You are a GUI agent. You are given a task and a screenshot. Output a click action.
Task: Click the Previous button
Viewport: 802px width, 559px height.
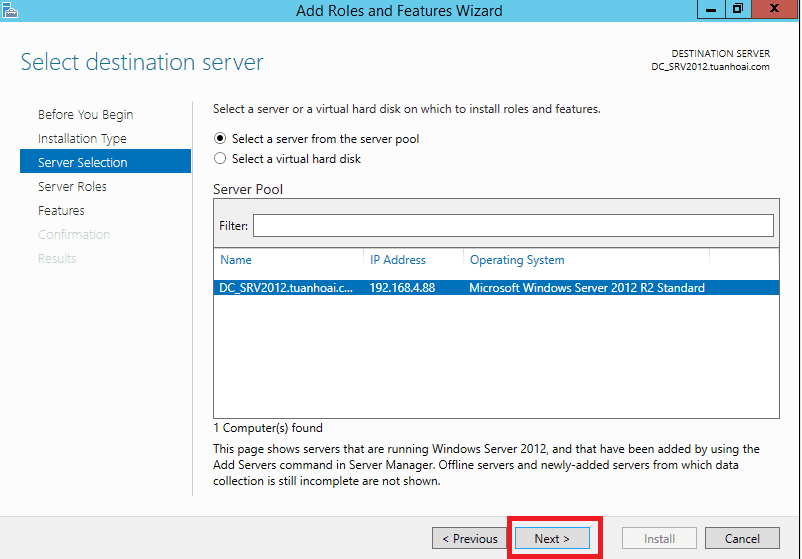(469, 539)
